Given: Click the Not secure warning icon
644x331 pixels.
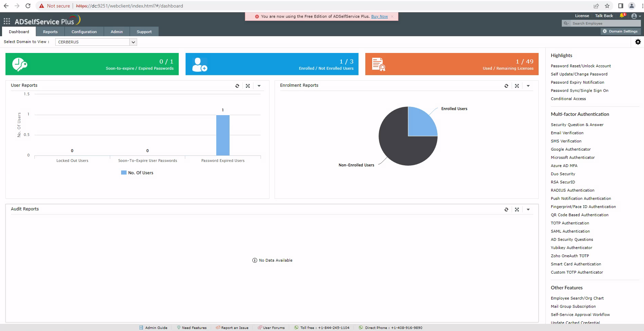Looking at the screenshot, I should coord(42,6).
